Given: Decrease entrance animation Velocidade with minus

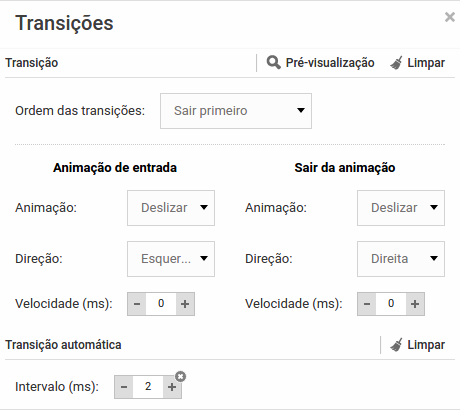Looking at the screenshot, I should pyautogui.click(x=137, y=304).
